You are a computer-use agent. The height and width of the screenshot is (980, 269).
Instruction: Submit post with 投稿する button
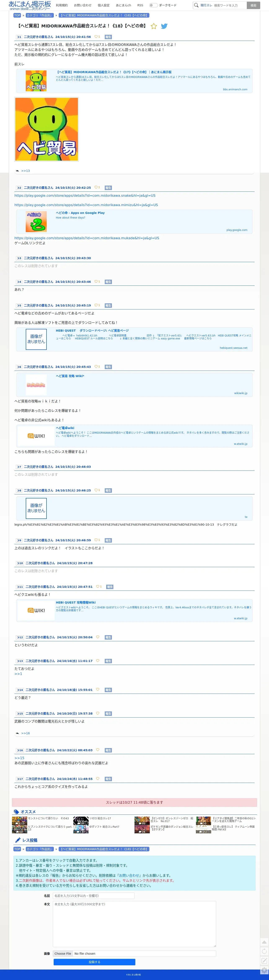pos(94,962)
